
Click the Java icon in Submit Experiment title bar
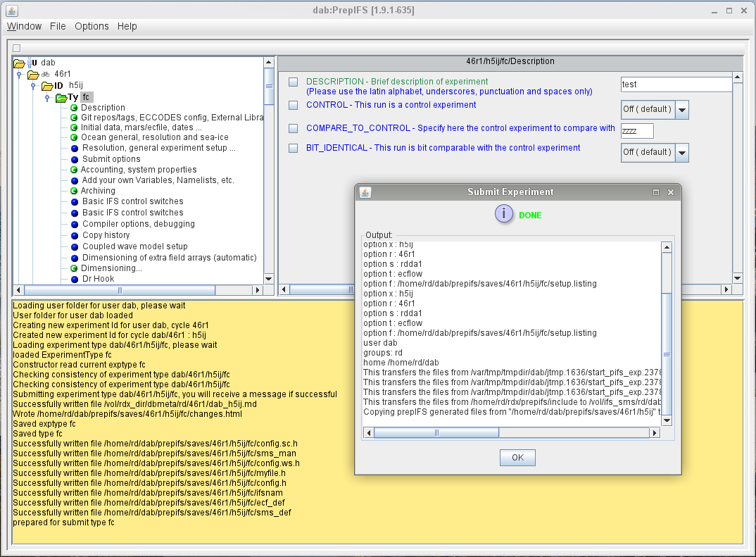coord(365,192)
